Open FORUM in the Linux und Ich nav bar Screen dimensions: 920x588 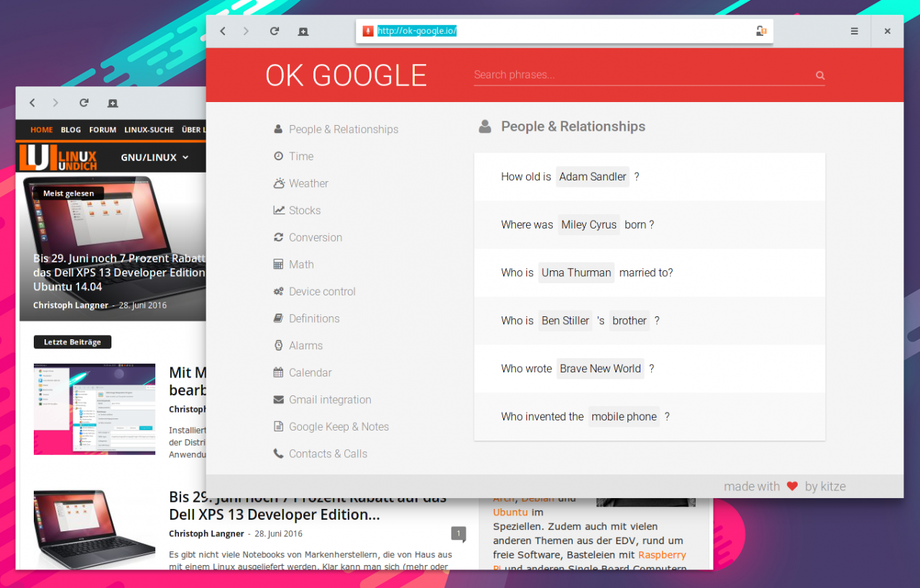[x=103, y=130]
